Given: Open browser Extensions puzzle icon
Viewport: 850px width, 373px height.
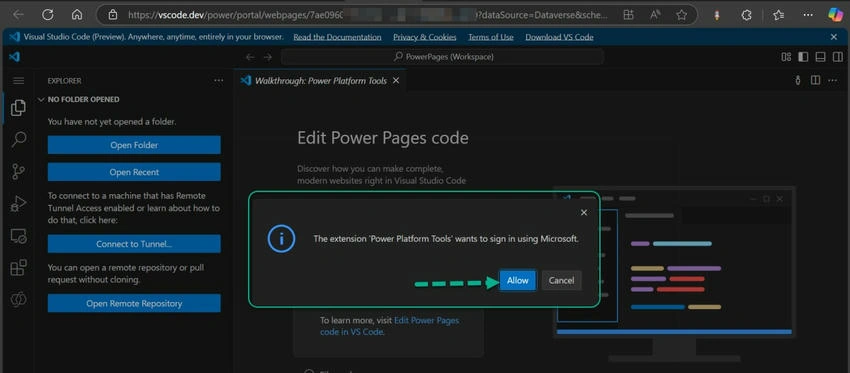Looking at the screenshot, I should (746, 15).
